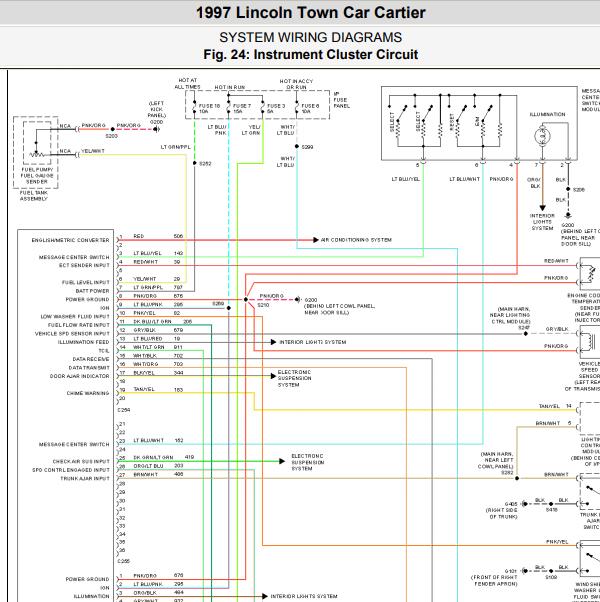
Task: Click the "ENGLISH/METRIC CONVERTER" pin label
Action: point(71,240)
